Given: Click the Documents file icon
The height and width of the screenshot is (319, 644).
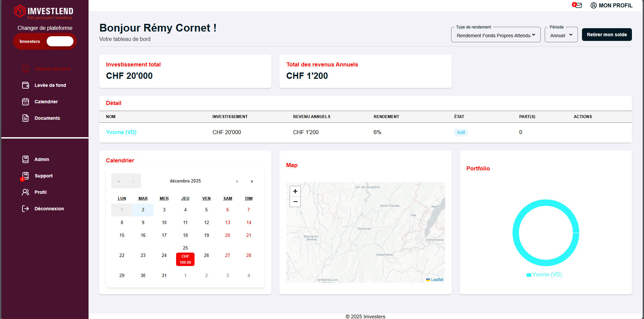Looking at the screenshot, I should point(25,118).
